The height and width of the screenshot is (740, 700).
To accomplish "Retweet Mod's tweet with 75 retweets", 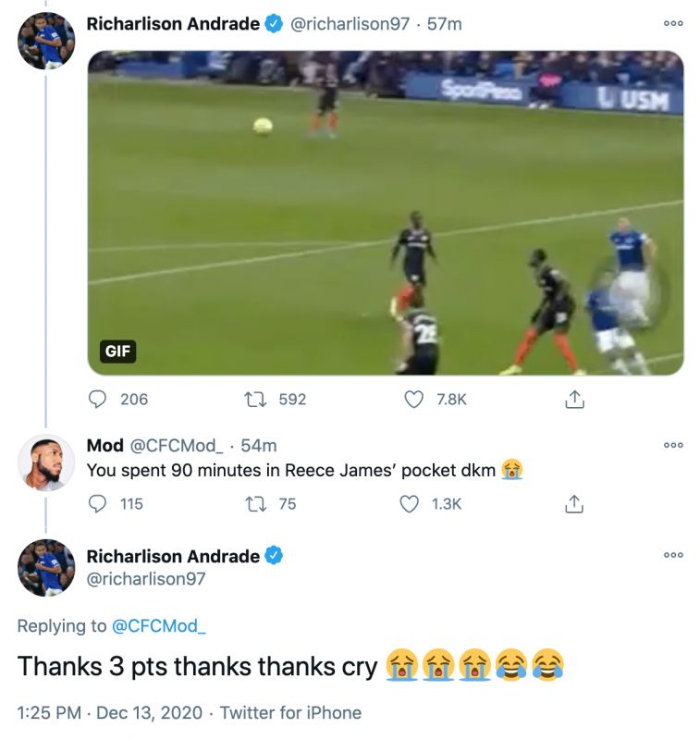I will [x=255, y=504].
